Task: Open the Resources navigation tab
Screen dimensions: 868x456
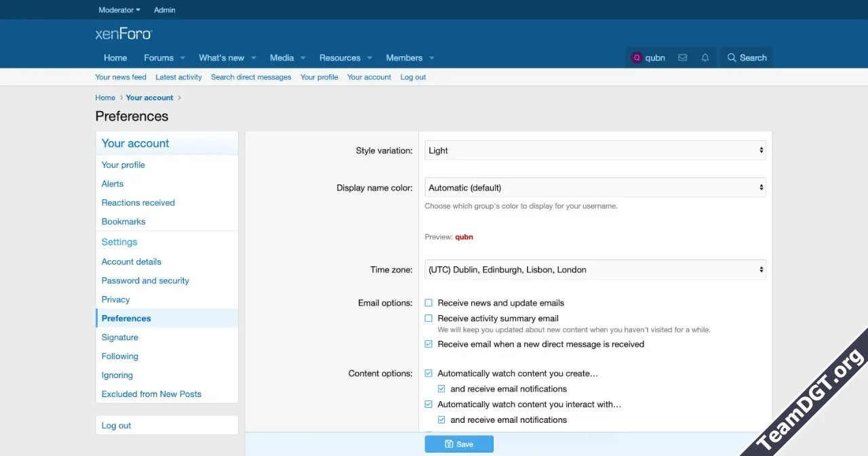Action: 340,58
